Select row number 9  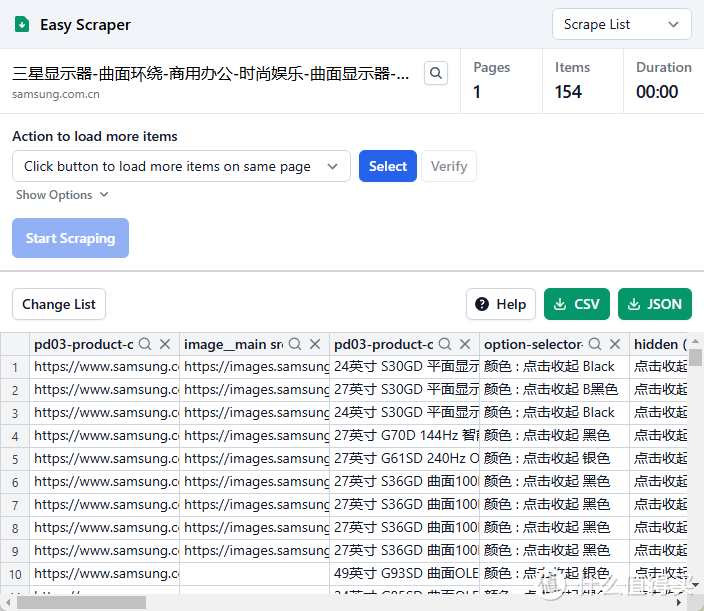point(15,550)
